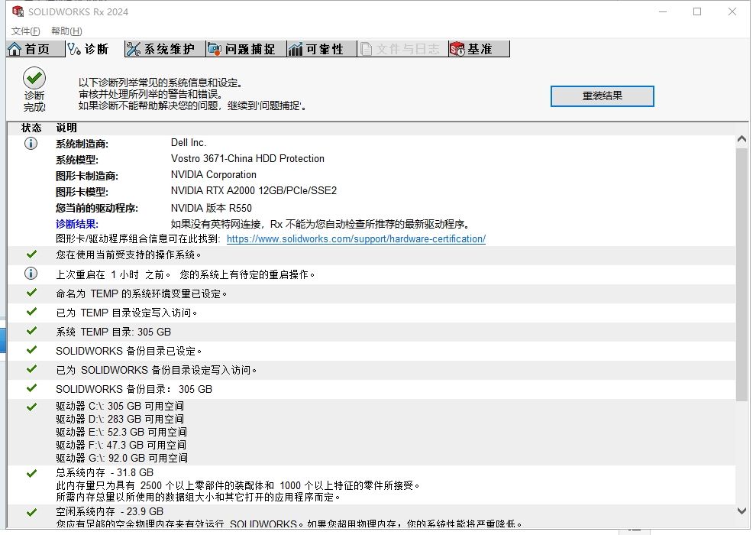
Task: Click the 状态 column header
Action: [x=31, y=128]
